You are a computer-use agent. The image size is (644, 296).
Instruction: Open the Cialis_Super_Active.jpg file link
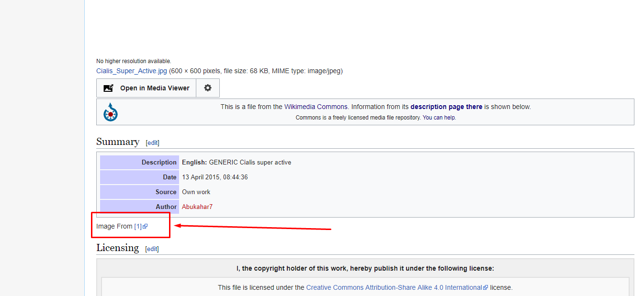point(132,71)
